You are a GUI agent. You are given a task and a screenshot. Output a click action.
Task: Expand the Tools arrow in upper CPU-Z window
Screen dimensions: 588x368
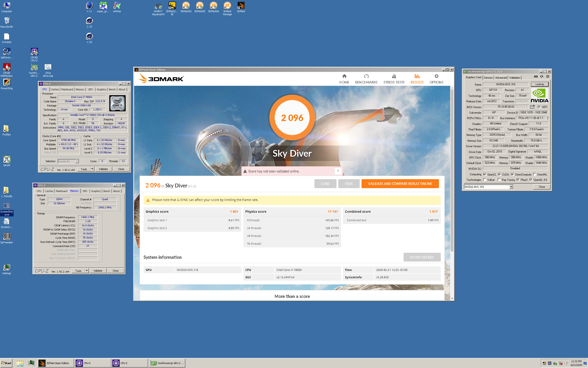92,169
